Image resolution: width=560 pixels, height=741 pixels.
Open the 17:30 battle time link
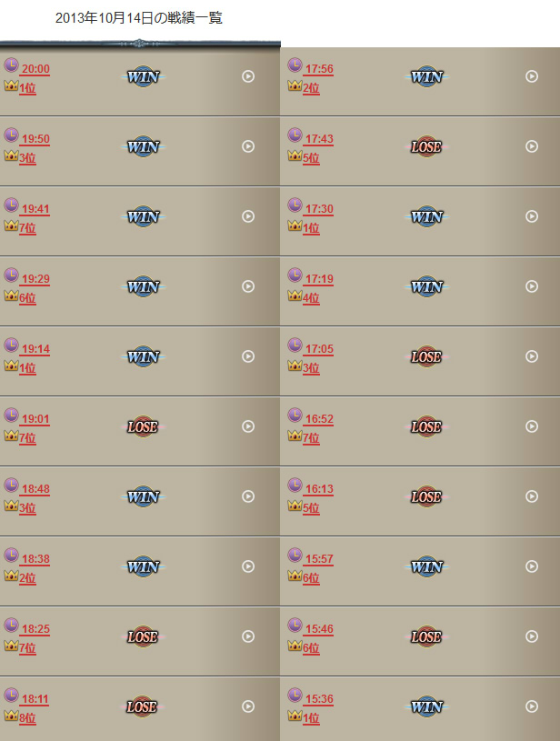click(x=319, y=209)
